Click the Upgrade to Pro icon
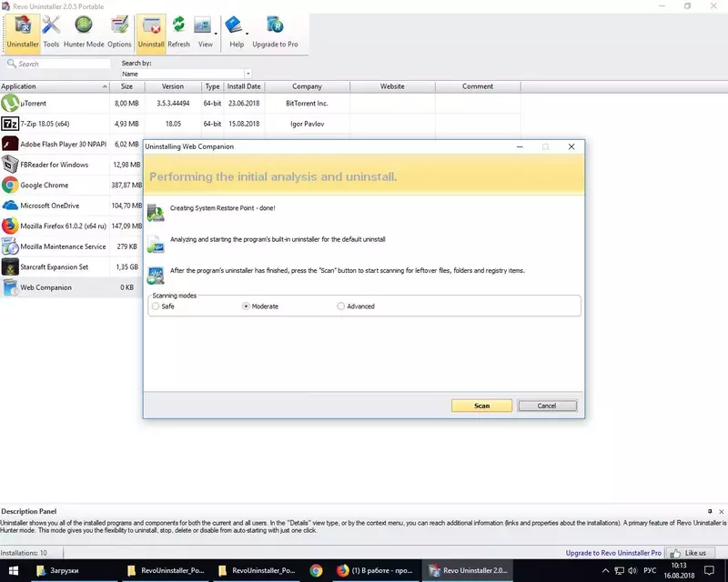Image resolution: width=728 pixels, height=582 pixels. (x=275, y=32)
